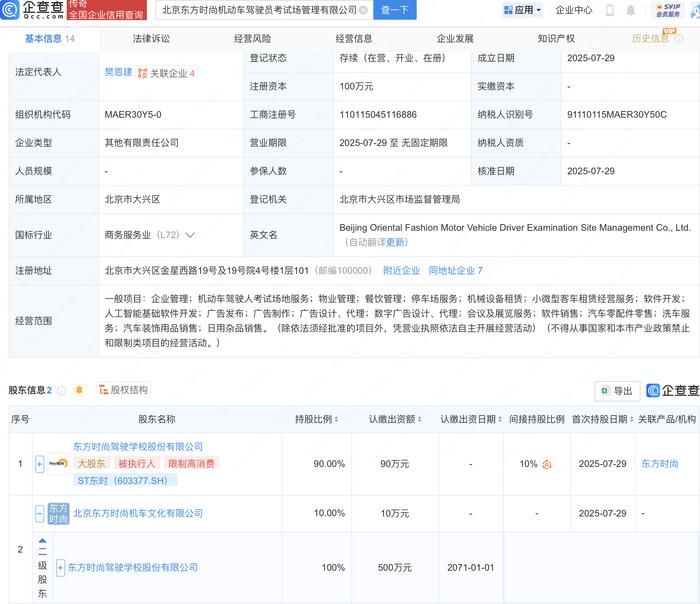The image size is (700, 604).
Task: Click 更新 link under English name
Action: tap(395, 242)
